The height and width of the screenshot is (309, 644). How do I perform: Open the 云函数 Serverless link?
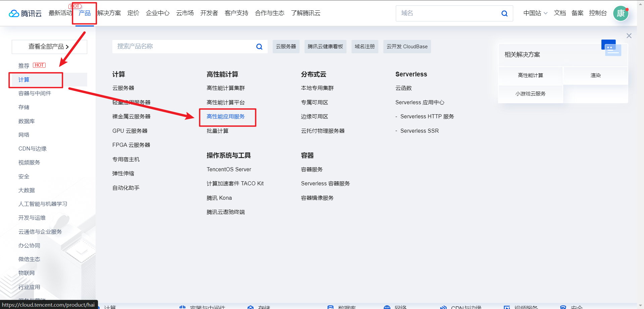404,88
